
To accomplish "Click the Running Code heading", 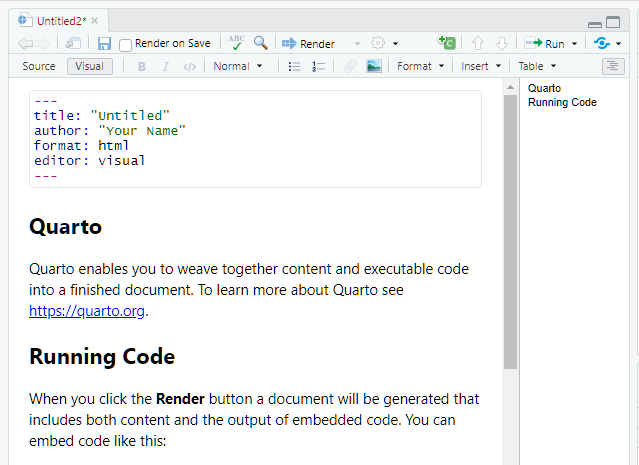I will click(x=102, y=357).
